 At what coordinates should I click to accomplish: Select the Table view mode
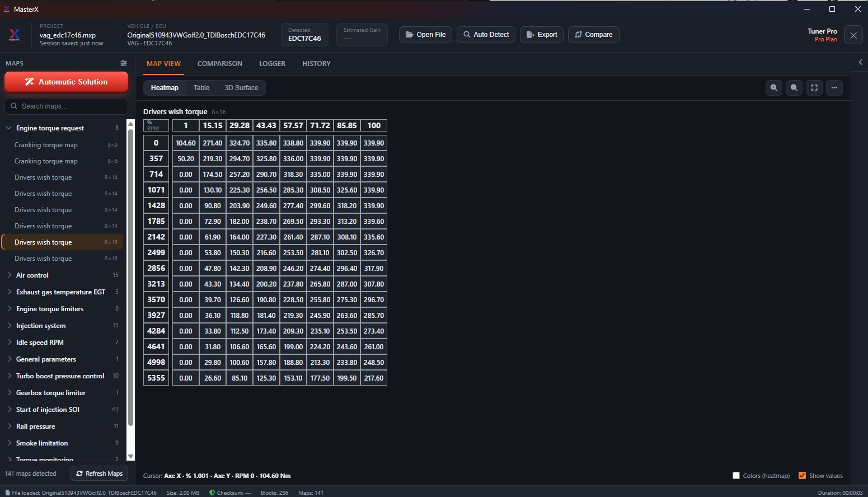point(201,88)
